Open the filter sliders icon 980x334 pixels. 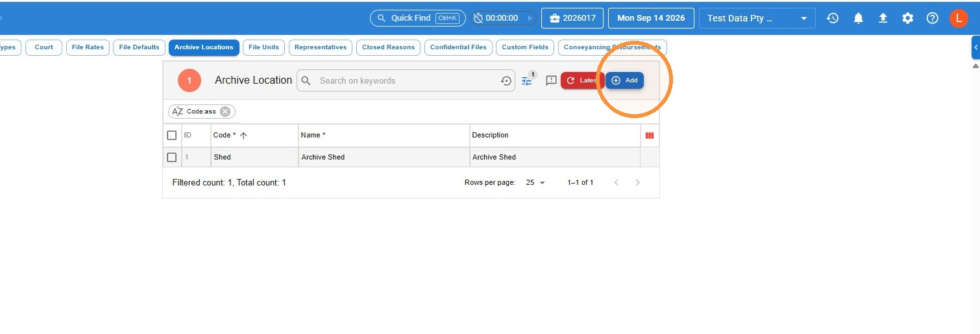pos(527,81)
